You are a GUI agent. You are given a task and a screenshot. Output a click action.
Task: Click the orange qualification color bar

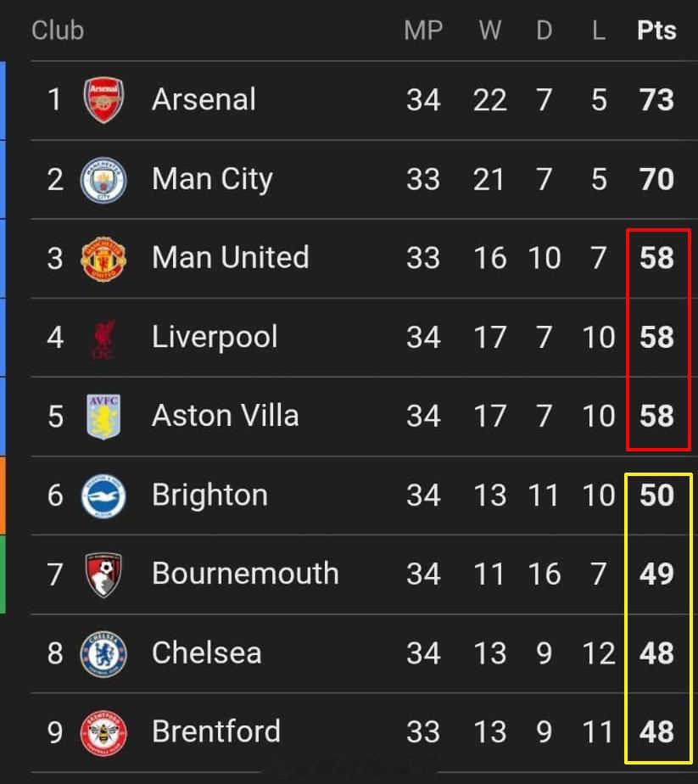(x=3, y=496)
